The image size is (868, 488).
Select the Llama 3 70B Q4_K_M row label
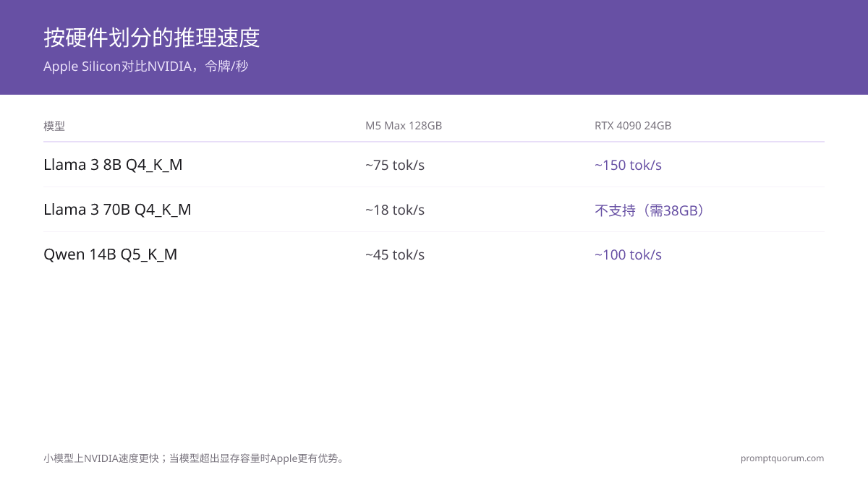(x=117, y=210)
